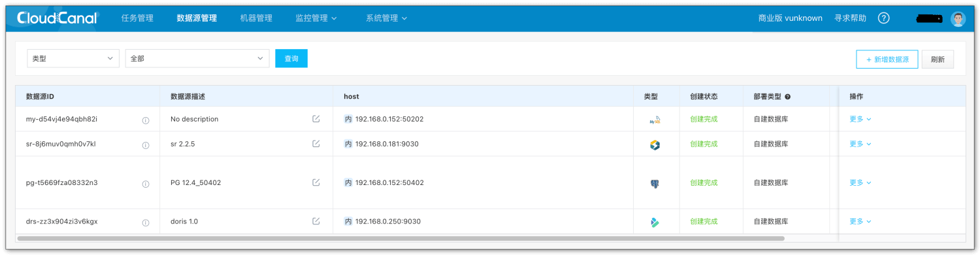Viewport: 980px width, 255px height.
Task: Open 更多 for the my-d54vj4e94qbh82i row
Action: click(860, 119)
